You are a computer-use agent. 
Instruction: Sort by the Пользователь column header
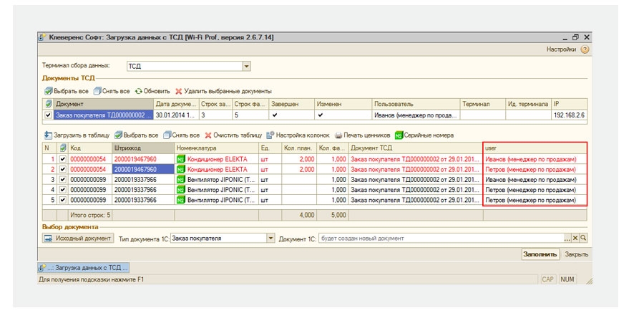(416, 104)
